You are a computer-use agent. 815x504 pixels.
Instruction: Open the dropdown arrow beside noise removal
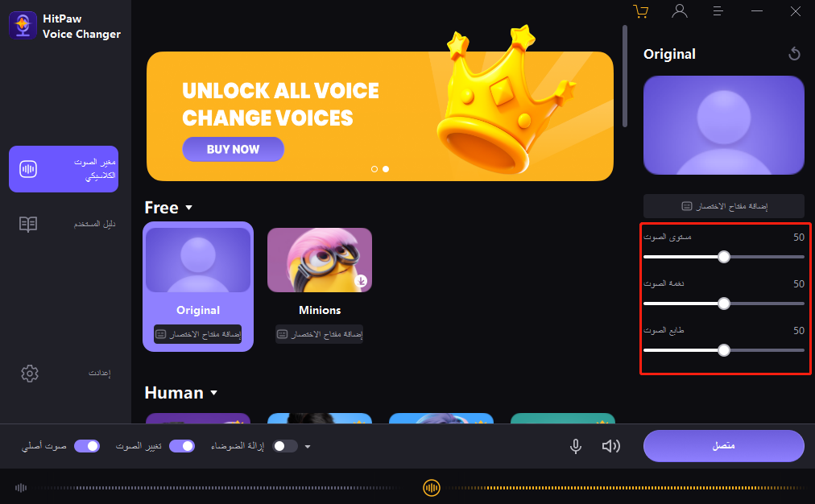[x=308, y=446]
